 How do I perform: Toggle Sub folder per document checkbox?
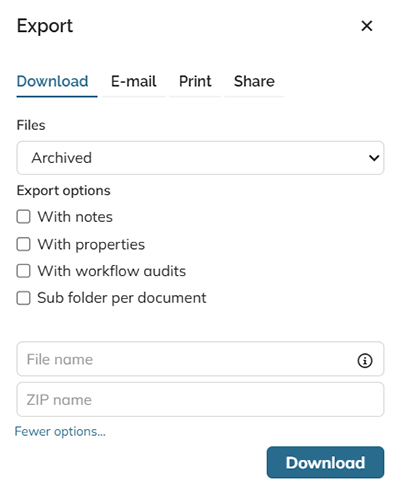(24, 298)
